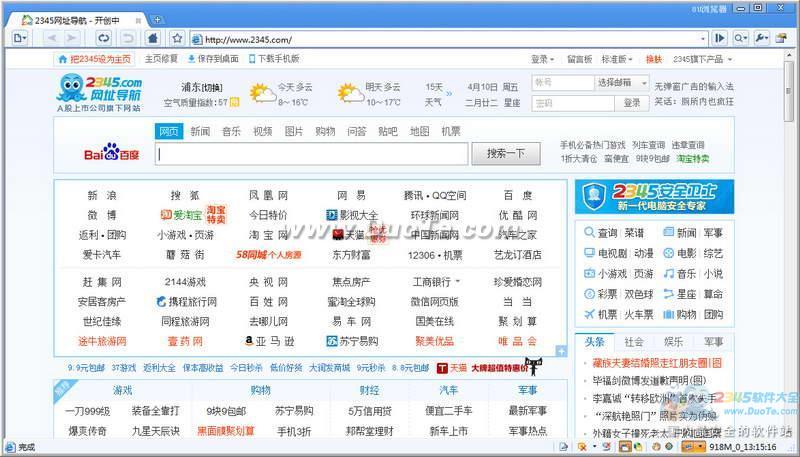Click the 小游戏 gamepad icon in sidebar
The height and width of the screenshot is (457, 800).
click(589, 273)
